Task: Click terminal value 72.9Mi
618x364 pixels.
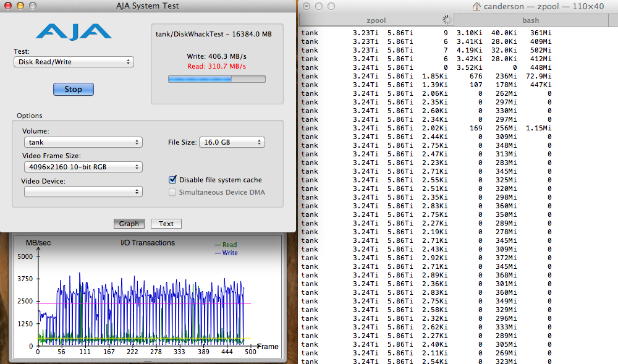Action: (x=539, y=76)
